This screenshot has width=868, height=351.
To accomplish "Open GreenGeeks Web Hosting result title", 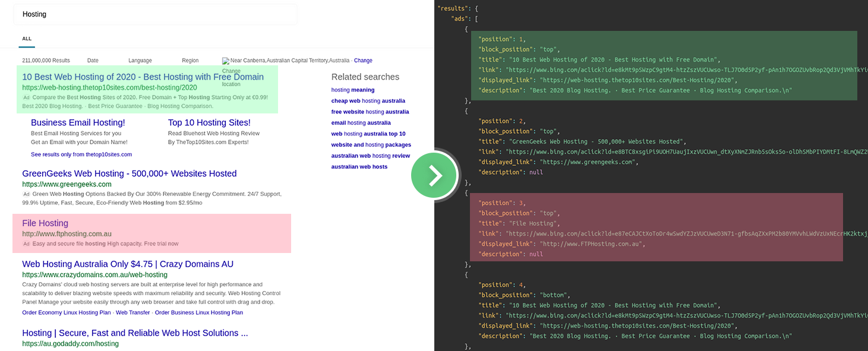I will tap(130, 173).
